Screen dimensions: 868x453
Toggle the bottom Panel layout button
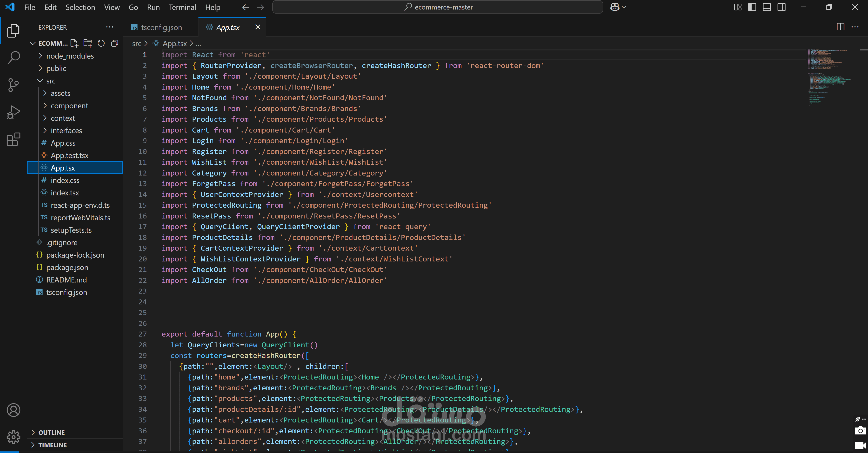tap(767, 7)
